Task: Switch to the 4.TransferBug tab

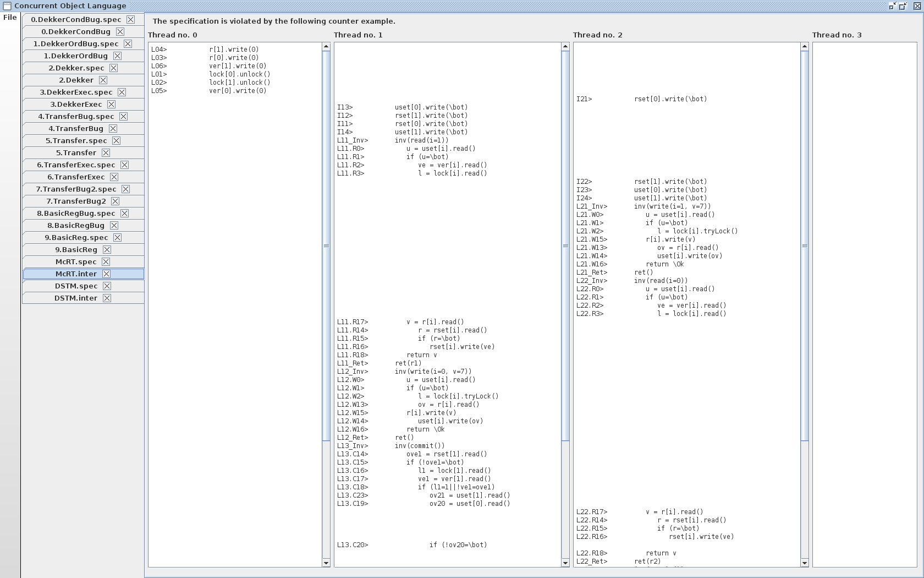Action: 83,128
